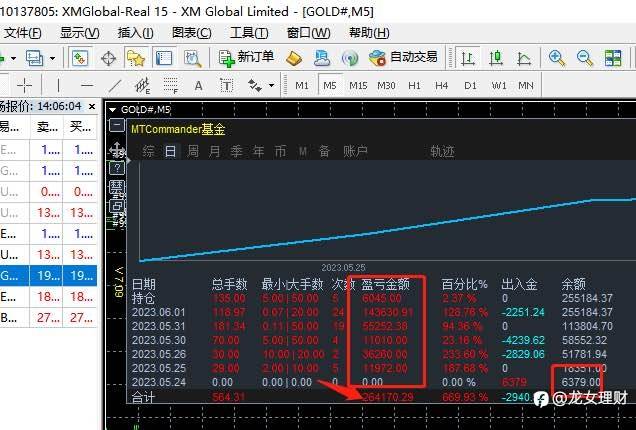This screenshot has width=636, height=430.
Task: Click the gold book MetaEditor icon
Action: pos(294,58)
